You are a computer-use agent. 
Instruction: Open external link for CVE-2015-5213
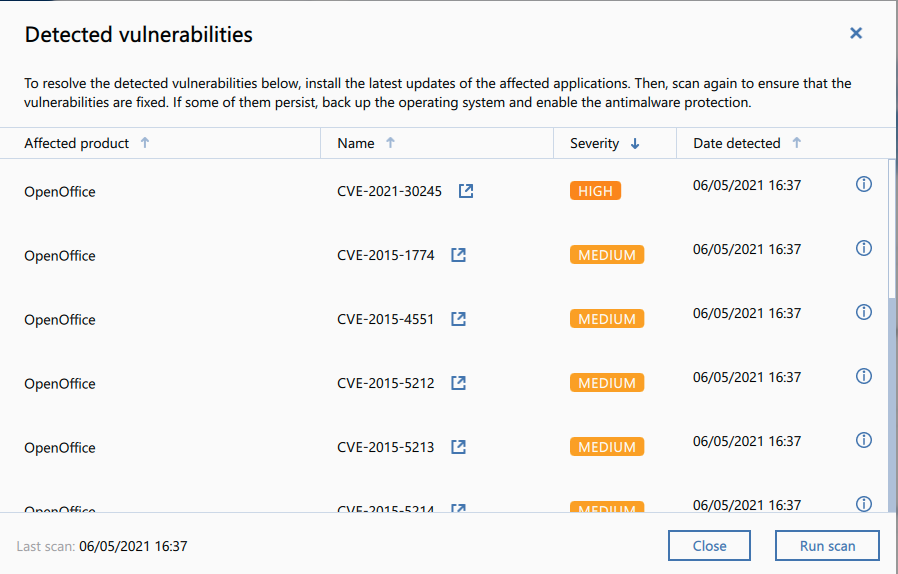coord(459,447)
